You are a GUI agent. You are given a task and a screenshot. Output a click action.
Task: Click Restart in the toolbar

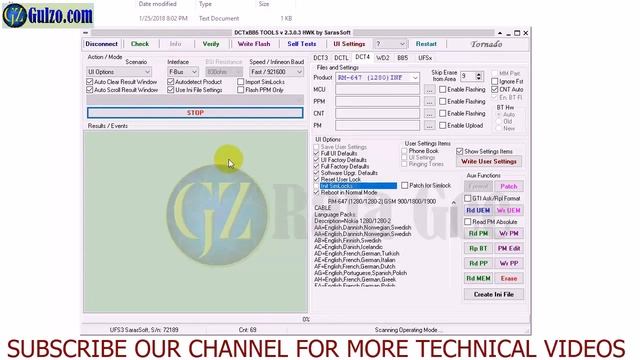(426, 44)
